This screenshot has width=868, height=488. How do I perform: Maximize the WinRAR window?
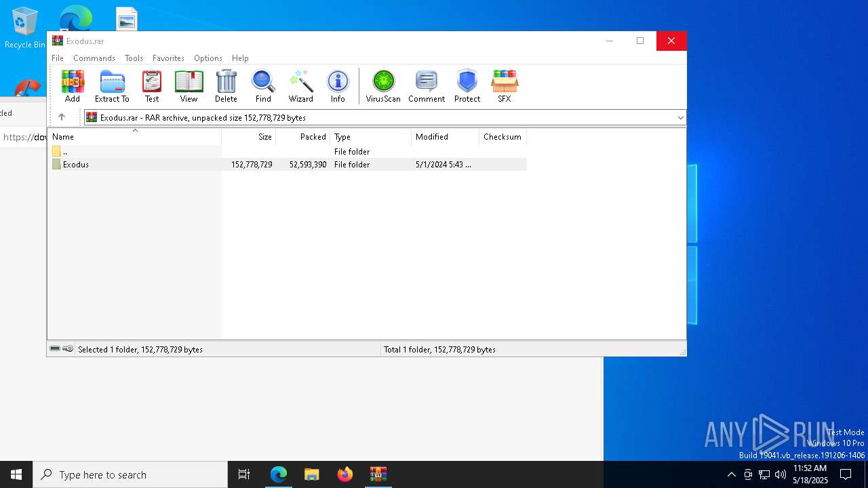640,41
